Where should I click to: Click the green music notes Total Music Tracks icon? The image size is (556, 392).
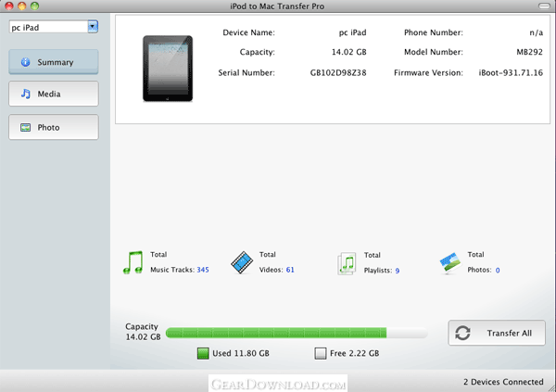[x=133, y=262]
